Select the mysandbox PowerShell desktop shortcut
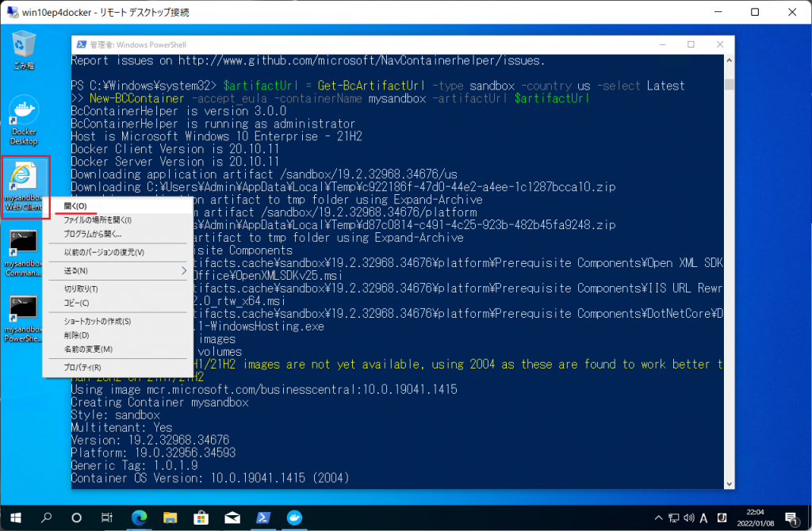Viewport: 812px width, 531px height. [x=24, y=319]
